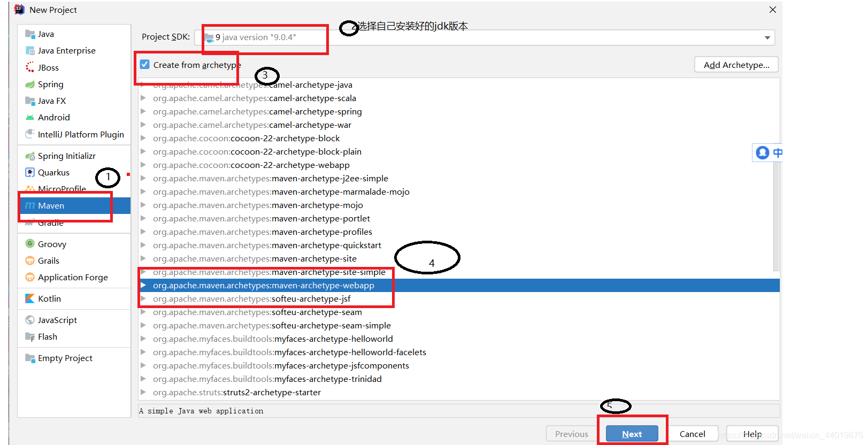
Task: Expand maven-archetype-j2ee-simple entry
Action: coord(143,178)
